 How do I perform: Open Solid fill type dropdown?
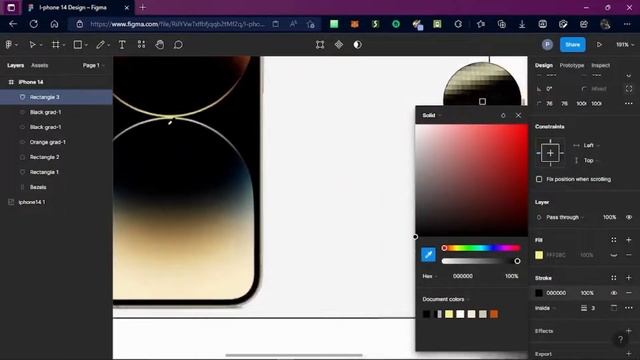[x=432, y=116]
